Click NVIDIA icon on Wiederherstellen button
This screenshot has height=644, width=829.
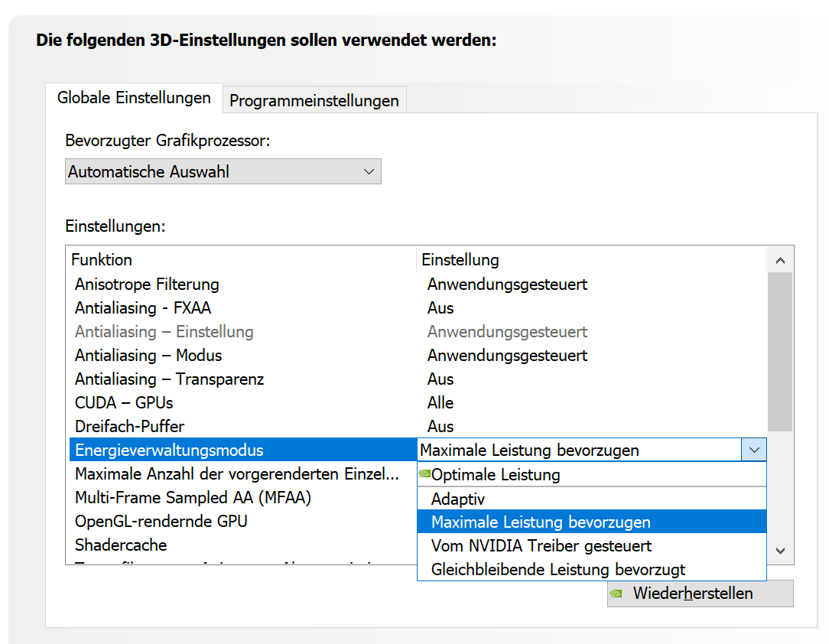coord(616,594)
